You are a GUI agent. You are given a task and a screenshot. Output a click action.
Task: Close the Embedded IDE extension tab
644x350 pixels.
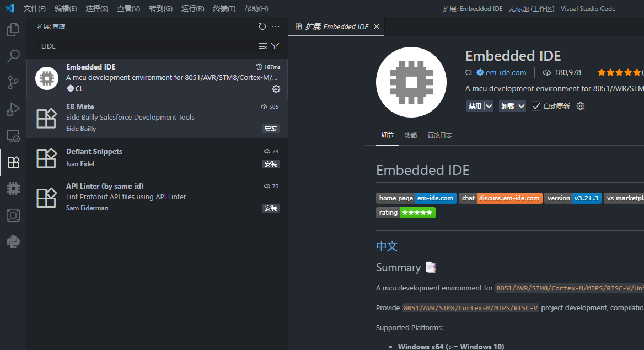coord(377,26)
